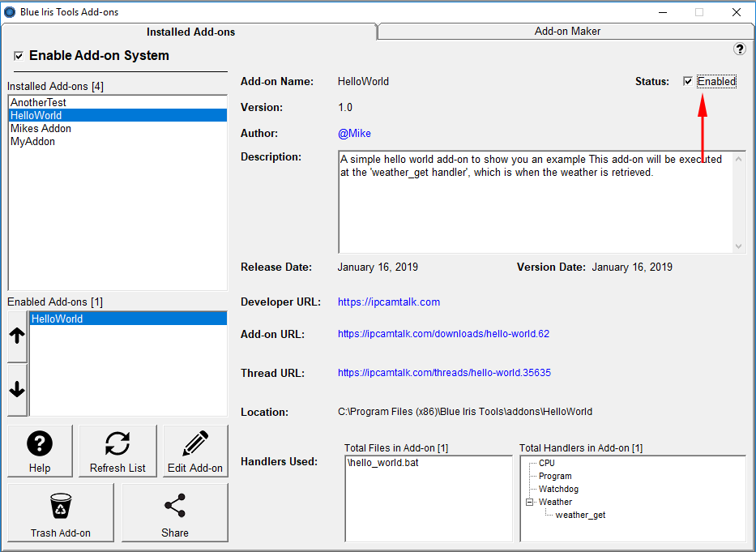Screen dimensions: 756x552
Task: Close the Blue Iris Tools Add-ons window
Action: point(737,12)
